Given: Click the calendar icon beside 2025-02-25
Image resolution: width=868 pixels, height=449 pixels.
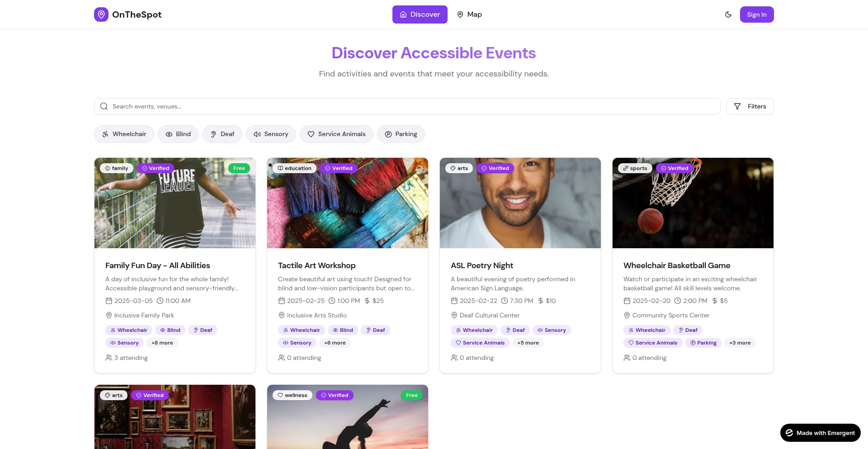Looking at the screenshot, I should (x=282, y=301).
